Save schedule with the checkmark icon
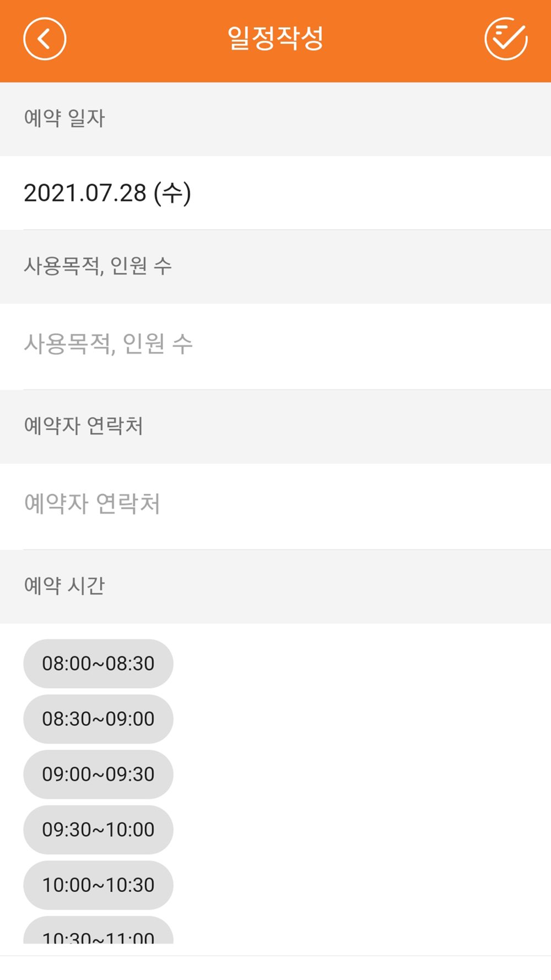Viewport: 551px width, 980px height. tap(506, 39)
